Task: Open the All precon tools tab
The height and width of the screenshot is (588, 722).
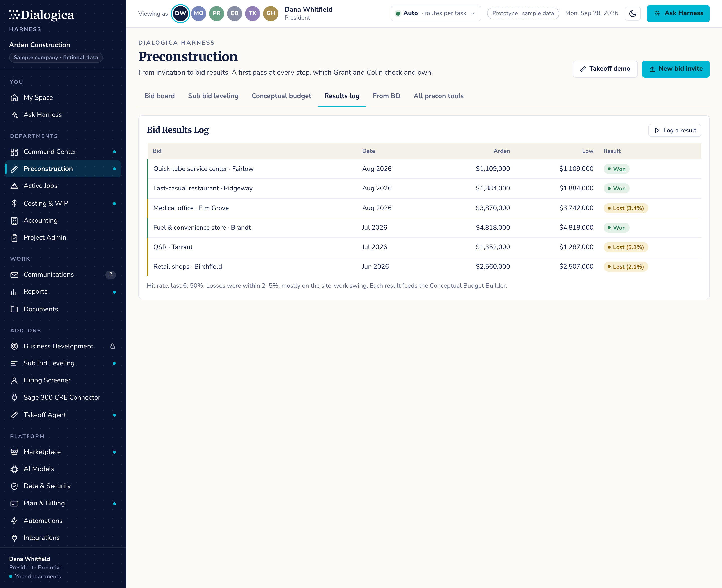Action: [x=438, y=96]
